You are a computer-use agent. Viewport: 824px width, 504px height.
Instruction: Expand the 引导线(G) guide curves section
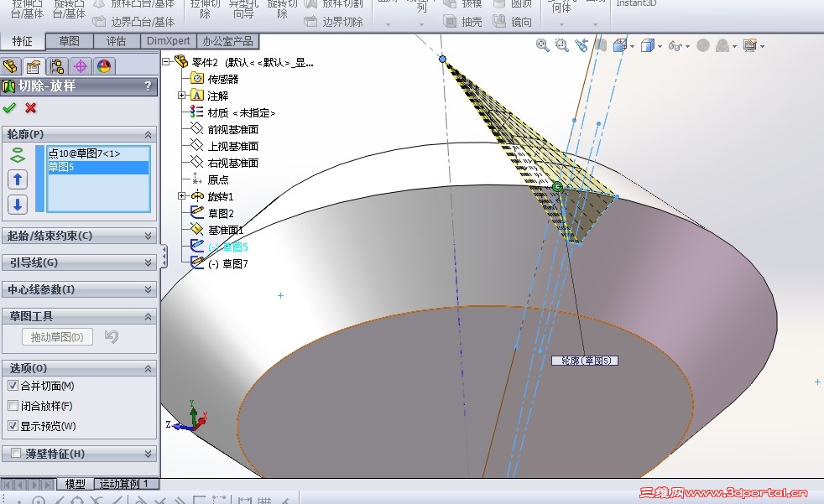tap(148, 262)
